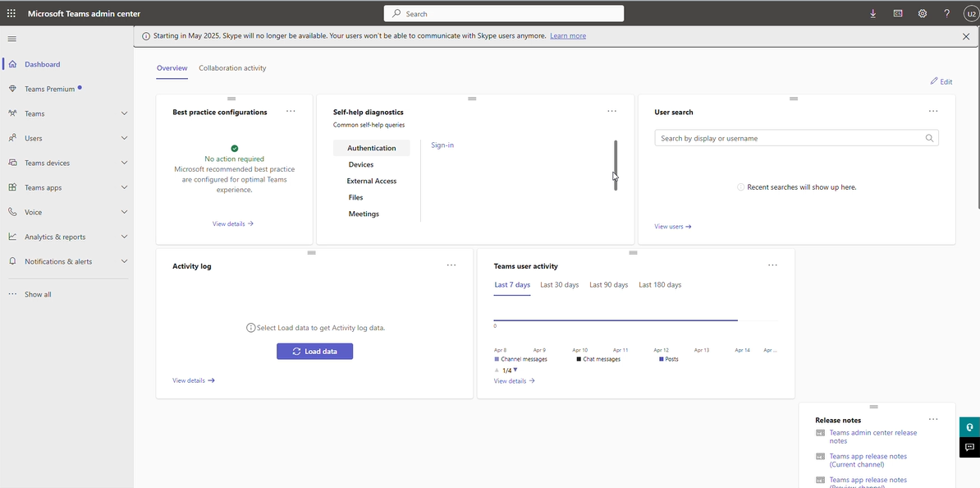980x488 pixels.
Task: Toggle Chat messages legend swatch
Action: (579, 359)
